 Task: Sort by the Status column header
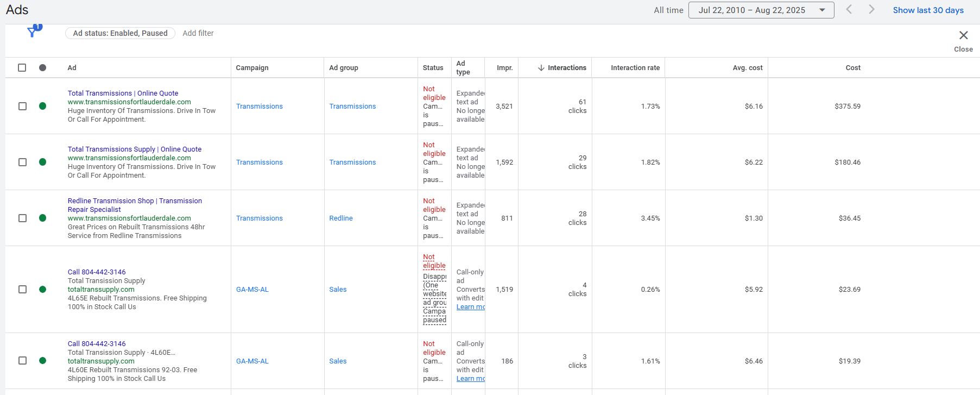point(433,68)
